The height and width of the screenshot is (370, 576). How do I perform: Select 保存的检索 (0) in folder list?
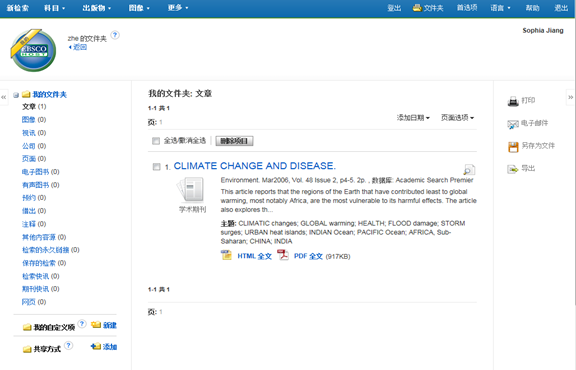pos(44,263)
